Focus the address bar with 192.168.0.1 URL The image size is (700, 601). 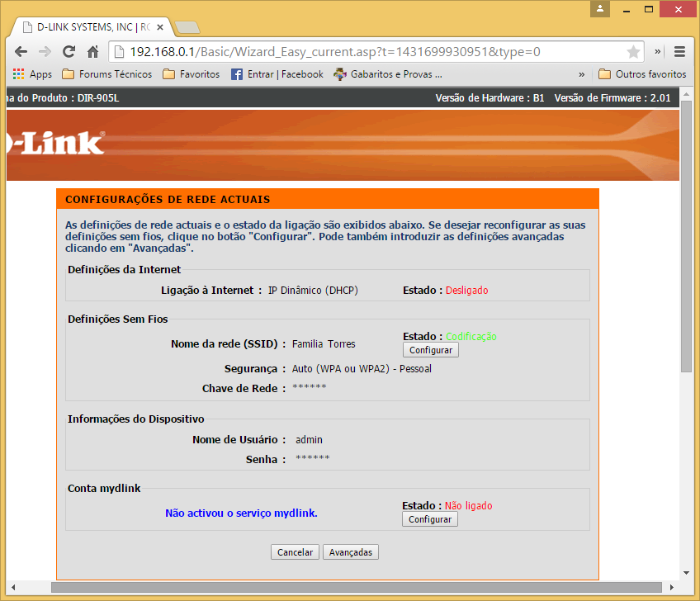pos(375,52)
